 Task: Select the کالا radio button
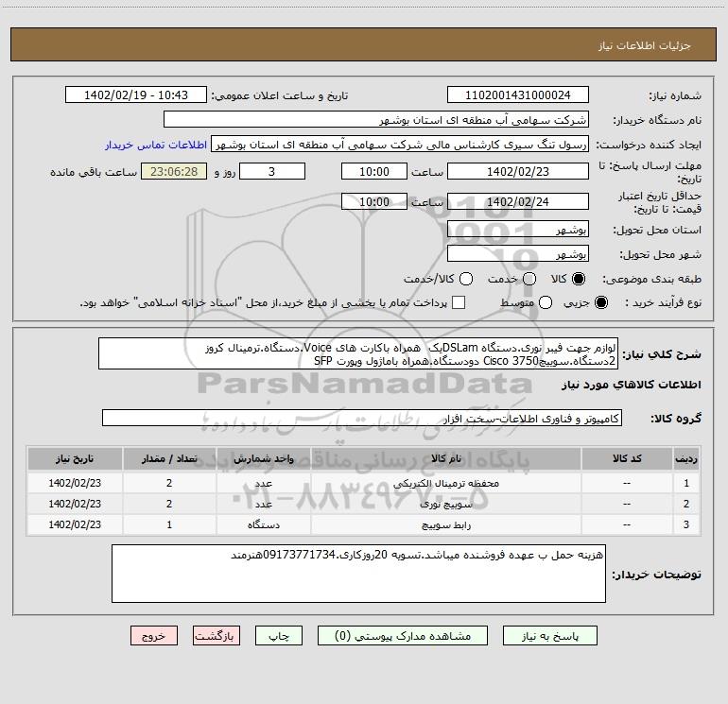(579, 279)
